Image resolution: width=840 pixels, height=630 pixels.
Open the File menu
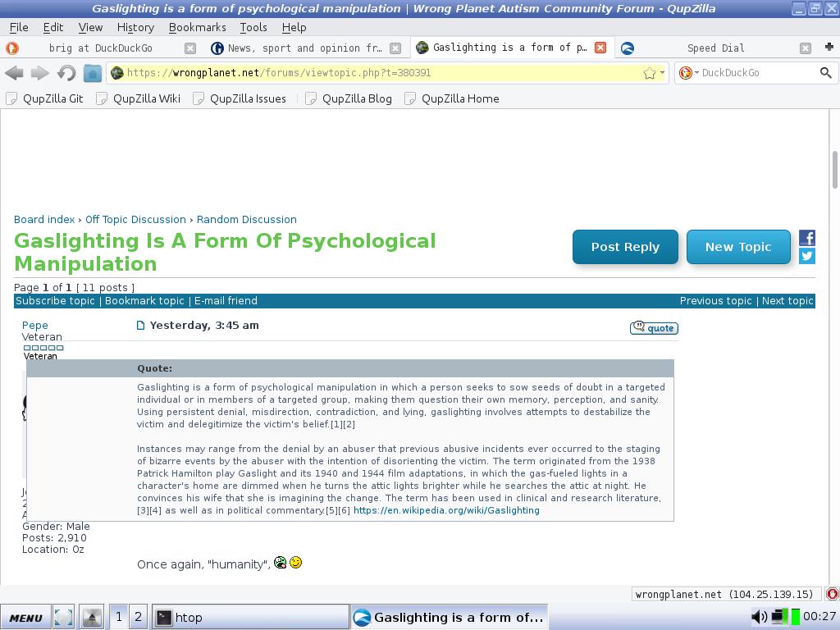19,27
